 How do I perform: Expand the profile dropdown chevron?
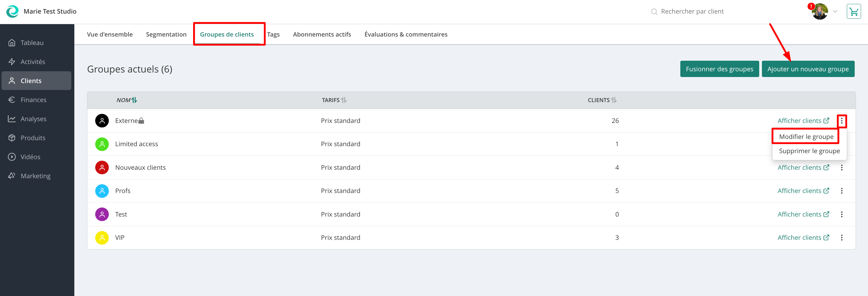835,11
